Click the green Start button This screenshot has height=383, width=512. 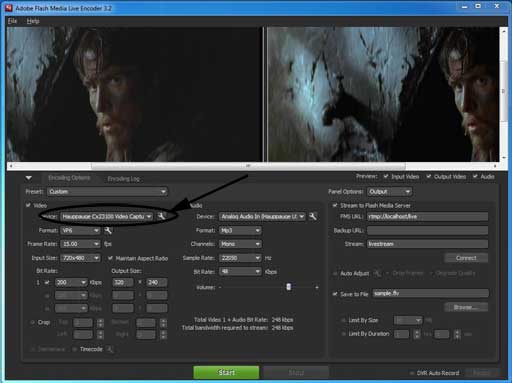[226, 372]
